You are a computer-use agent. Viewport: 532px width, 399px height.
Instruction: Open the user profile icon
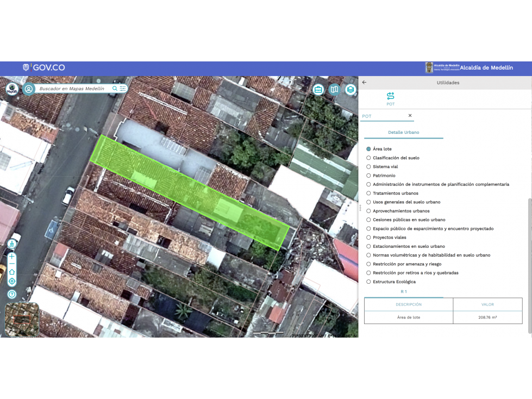[x=29, y=89]
